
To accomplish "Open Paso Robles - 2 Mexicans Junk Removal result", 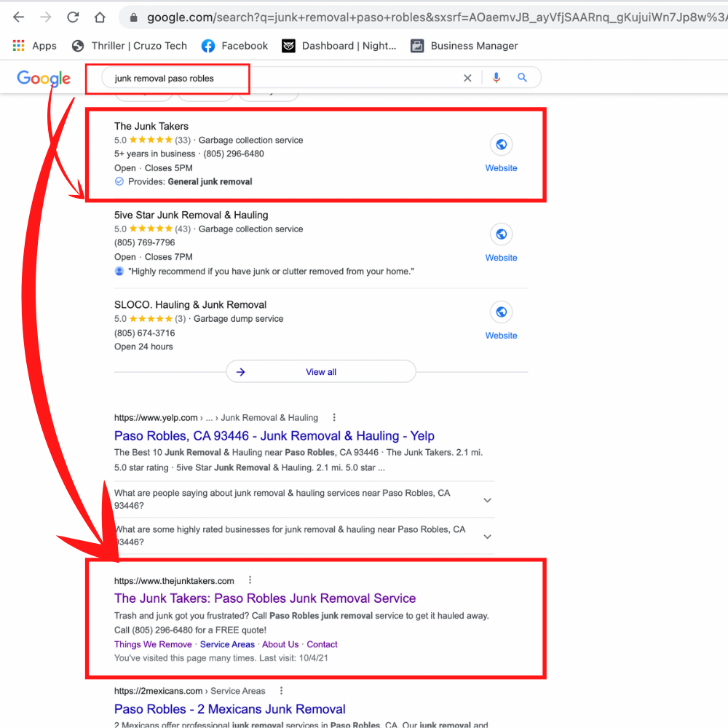I will coord(230,709).
